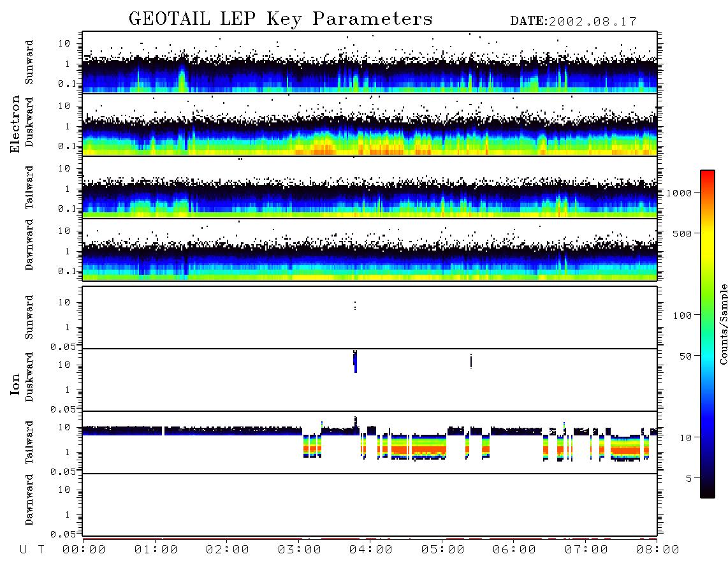This screenshot has height=561, width=728.
Task: Click the rainbow color scale bar
Action: tap(707, 334)
